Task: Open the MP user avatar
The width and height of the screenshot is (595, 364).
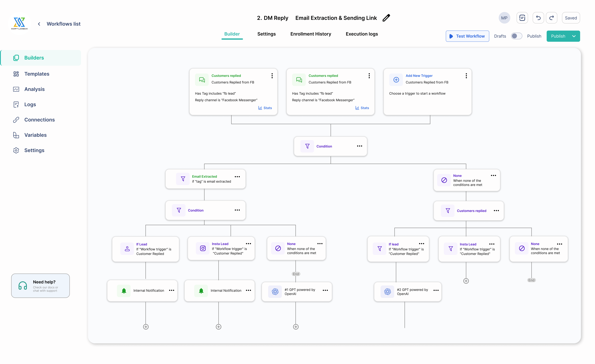Action: 504,18
